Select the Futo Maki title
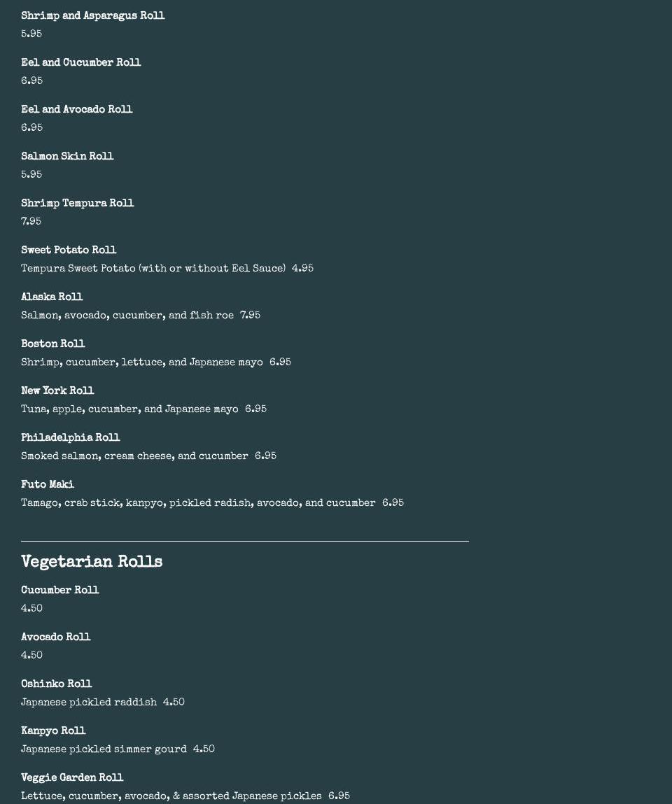672x804 pixels. (48, 484)
